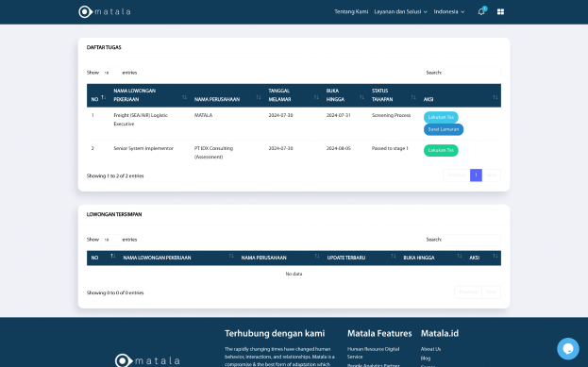The height and width of the screenshot is (367, 588).
Task: Click the Matala logo in footer
Action: click(x=147, y=360)
